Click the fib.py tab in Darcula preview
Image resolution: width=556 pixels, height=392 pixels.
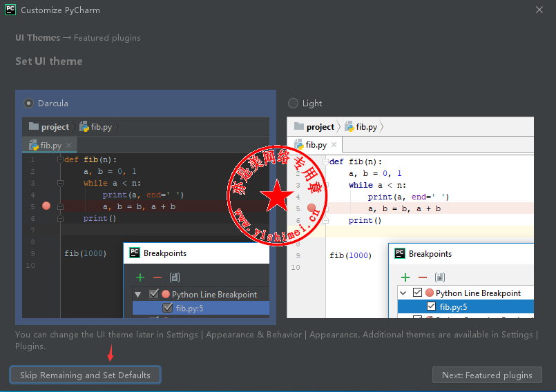click(x=50, y=146)
